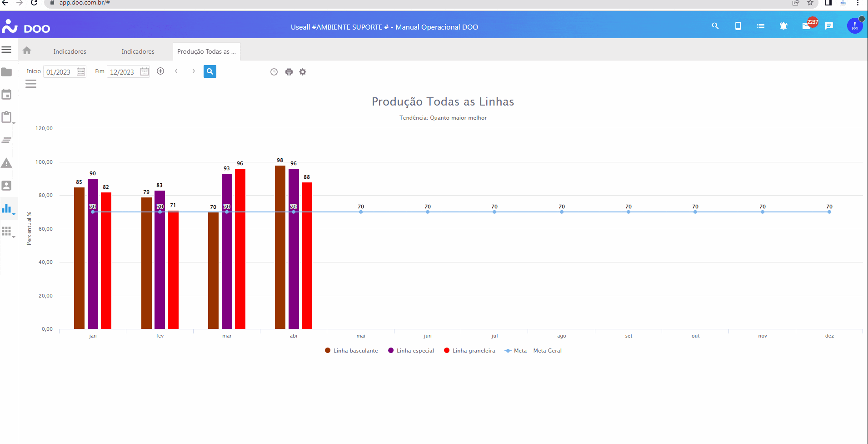This screenshot has height=444, width=868.
Task: Switch to the first Indicadores tab
Action: [x=70, y=51]
